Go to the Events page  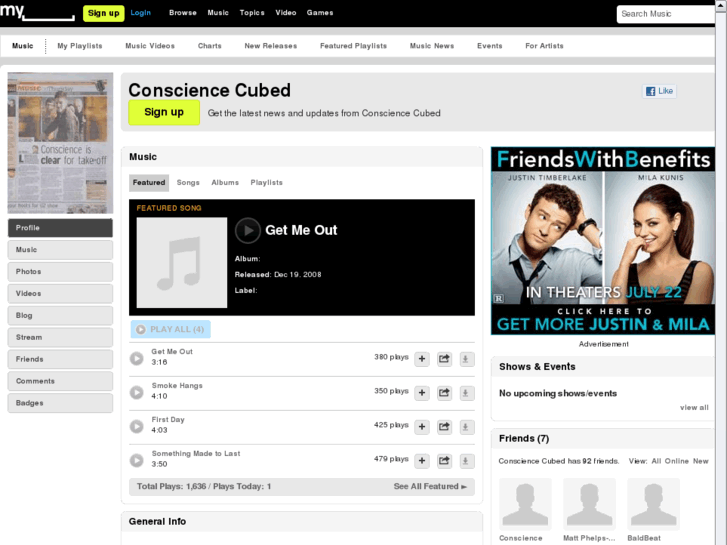pos(490,46)
